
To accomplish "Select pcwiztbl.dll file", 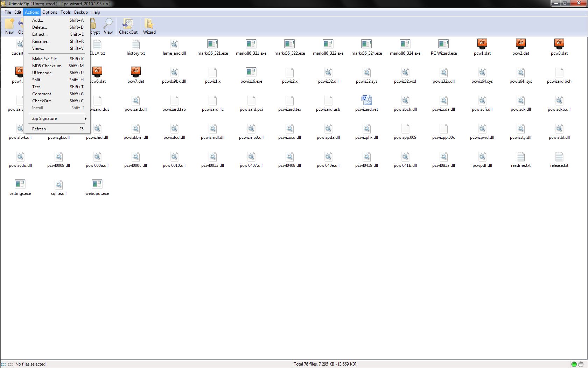I will point(559,131).
